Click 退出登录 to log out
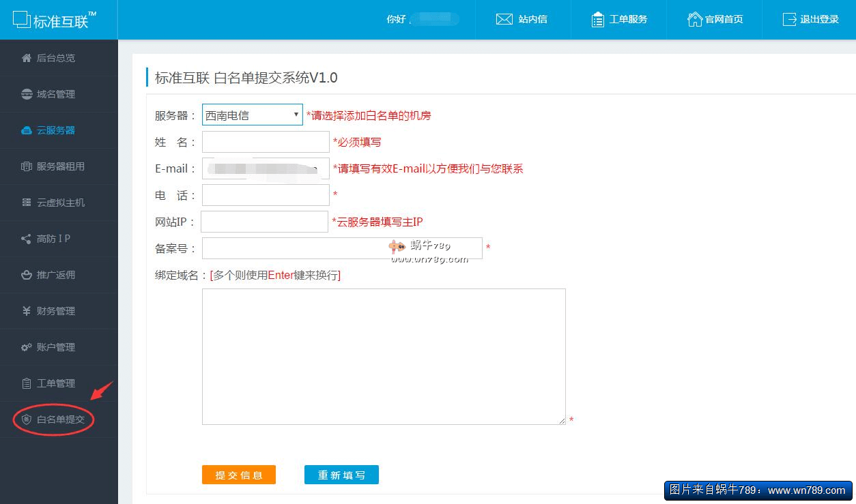 (811, 19)
